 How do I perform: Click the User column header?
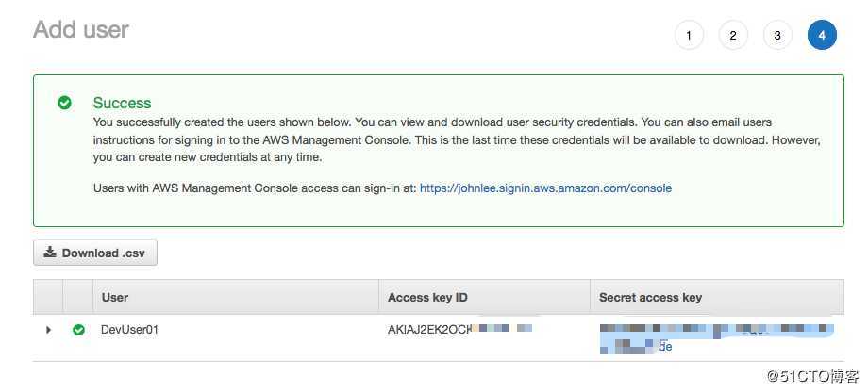pos(114,298)
